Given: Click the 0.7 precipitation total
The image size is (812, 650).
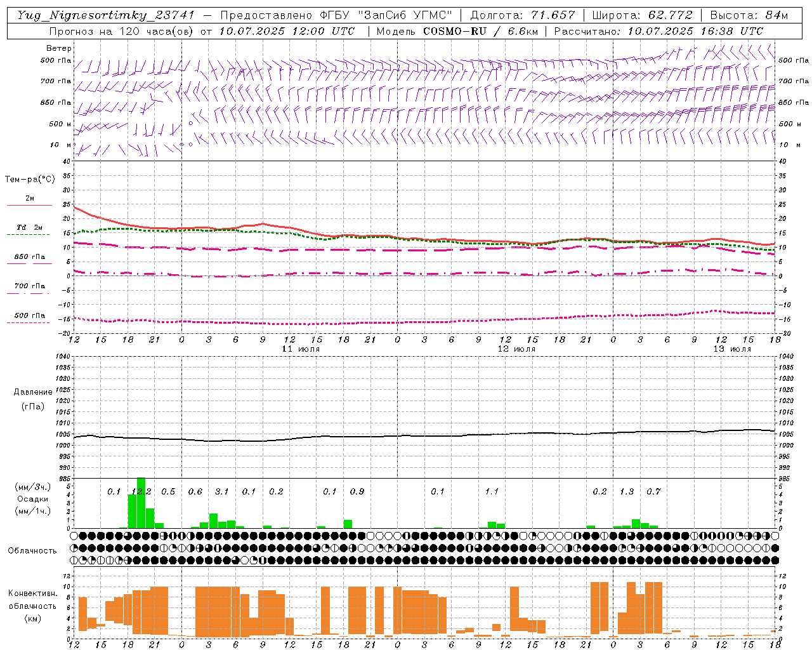Looking at the screenshot, I should 653,491.
